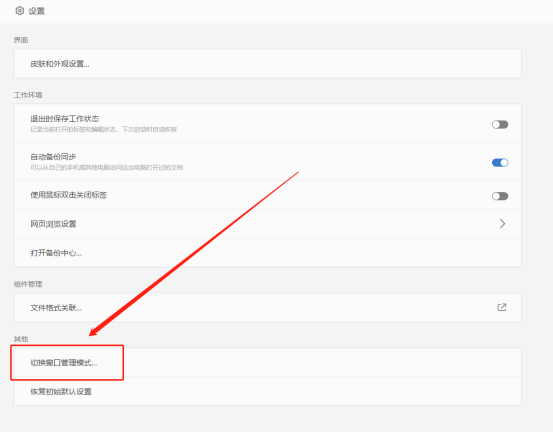Click the 使用鼠标双击关闭标签 label text
The image size is (553, 432).
coord(68,195)
